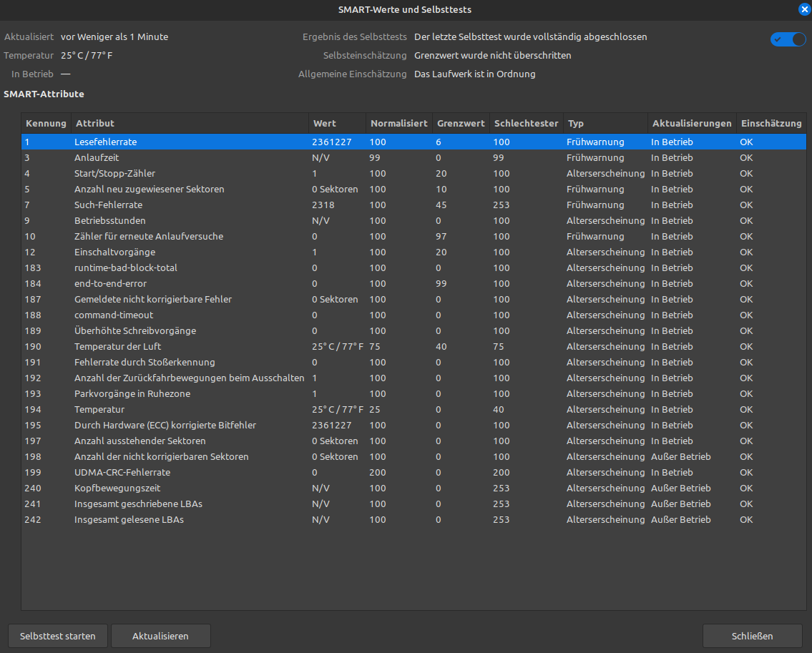Click 'Grenzwert wurde nicht überschritten' text
This screenshot has height=653, width=812.
493,55
